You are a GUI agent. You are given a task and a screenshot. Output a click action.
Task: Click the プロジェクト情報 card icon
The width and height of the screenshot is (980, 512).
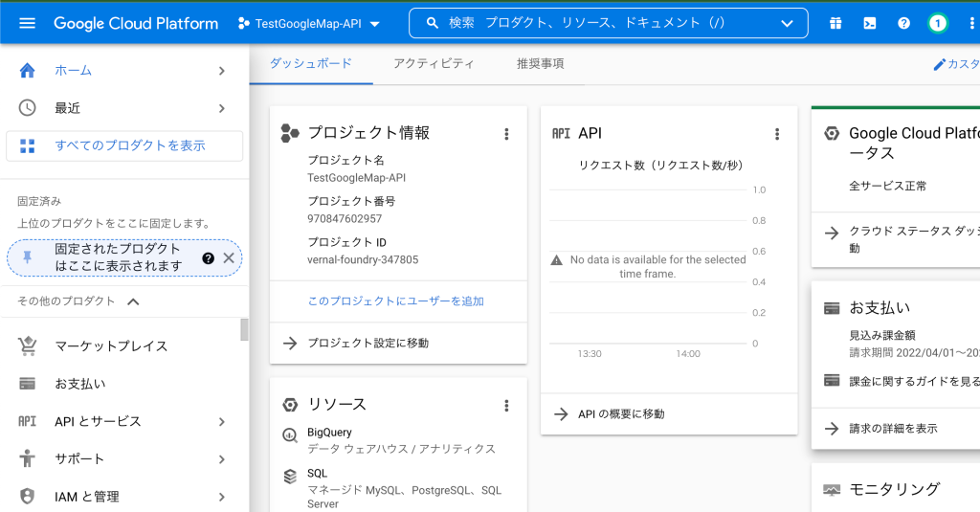tap(289, 132)
